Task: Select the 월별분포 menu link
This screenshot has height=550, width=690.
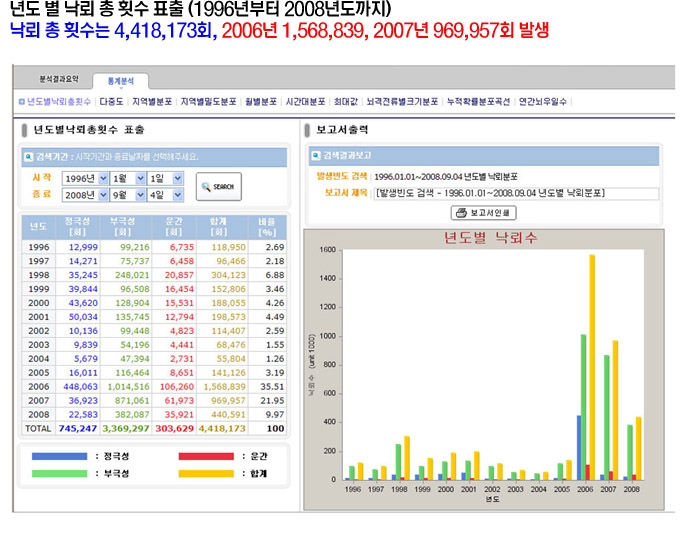Action: click(x=261, y=101)
